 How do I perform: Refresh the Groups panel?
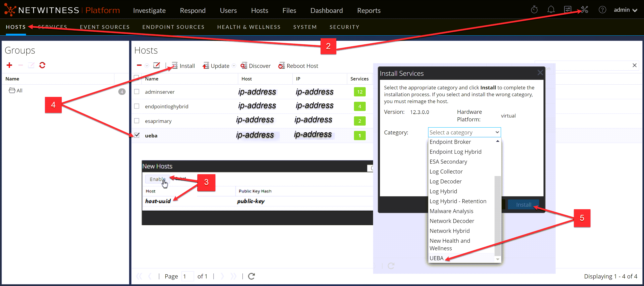pos(42,65)
